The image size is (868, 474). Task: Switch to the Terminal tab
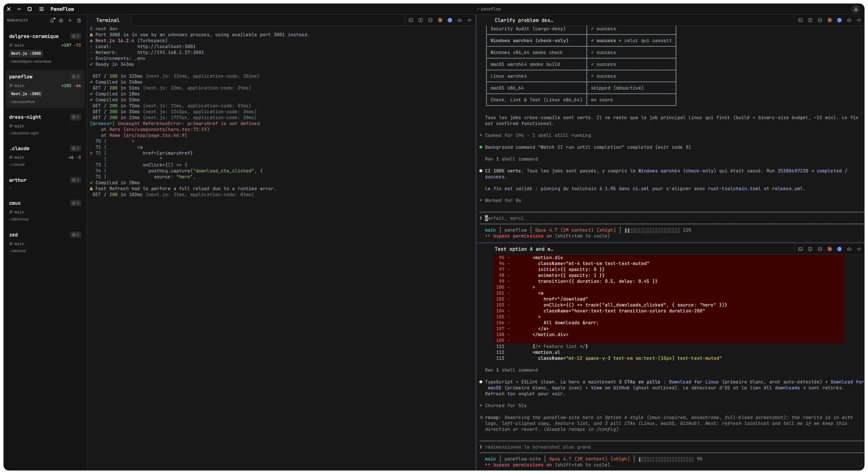pyautogui.click(x=108, y=20)
